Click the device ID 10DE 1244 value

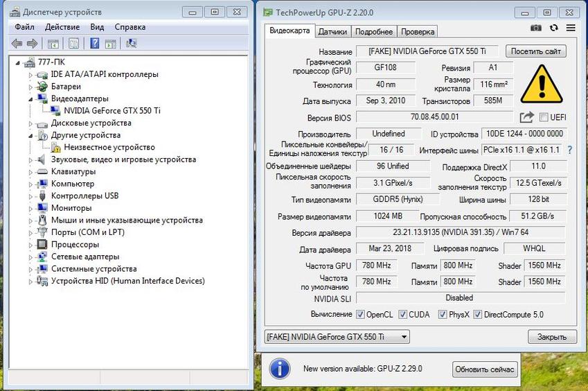tap(524, 134)
